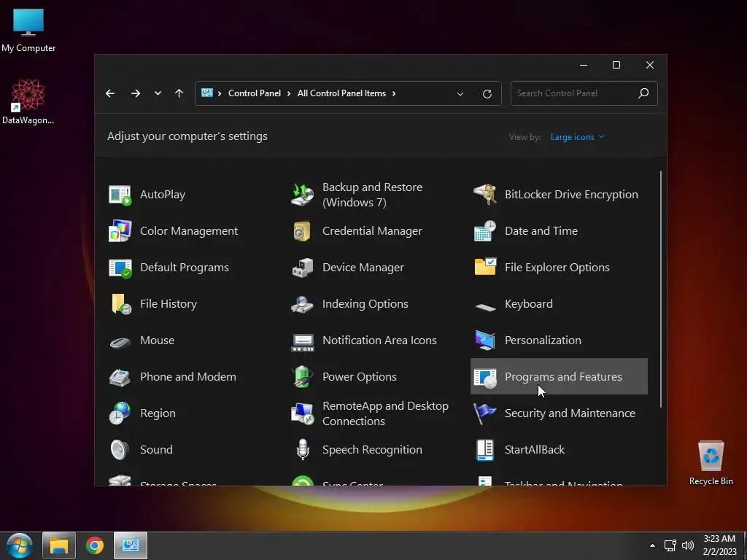Open the Power Options icon
Viewport: 747px width, 560px height.
tap(303, 377)
